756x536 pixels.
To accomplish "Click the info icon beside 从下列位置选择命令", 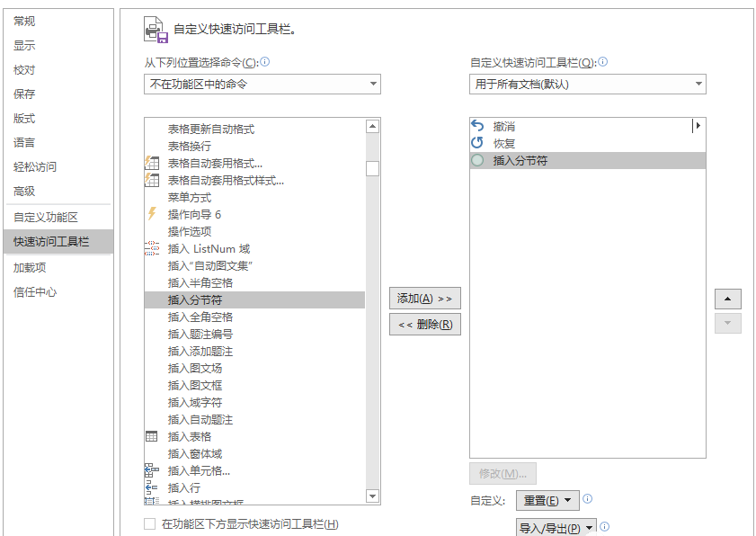I will pyautogui.click(x=265, y=62).
